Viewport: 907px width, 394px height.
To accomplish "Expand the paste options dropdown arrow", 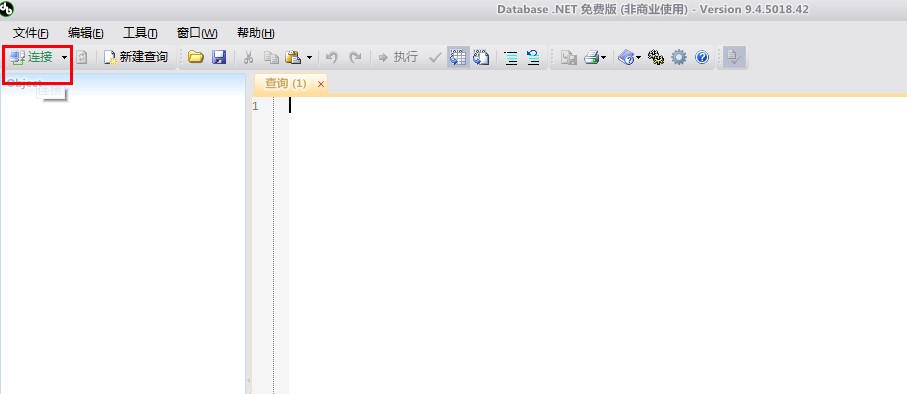I will [309, 57].
